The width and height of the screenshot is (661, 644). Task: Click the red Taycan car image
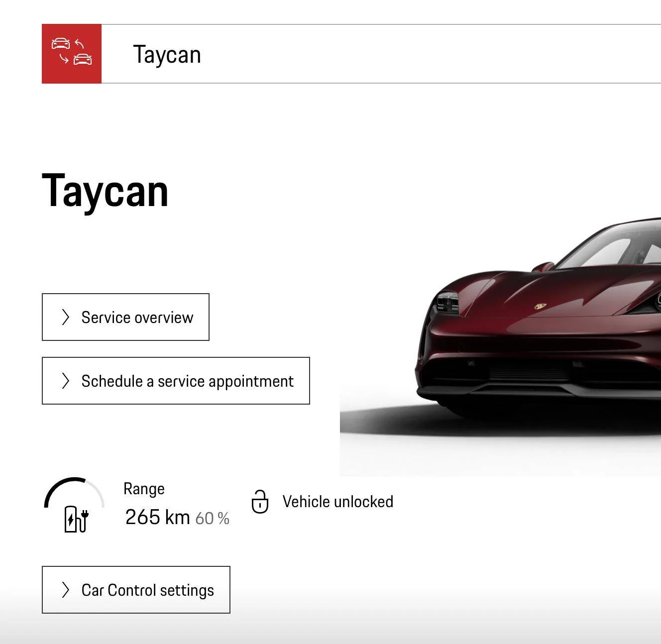[538, 328]
